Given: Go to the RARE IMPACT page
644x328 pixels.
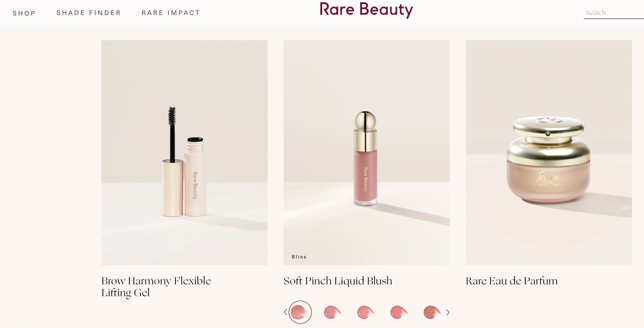Looking at the screenshot, I should pos(171,13).
